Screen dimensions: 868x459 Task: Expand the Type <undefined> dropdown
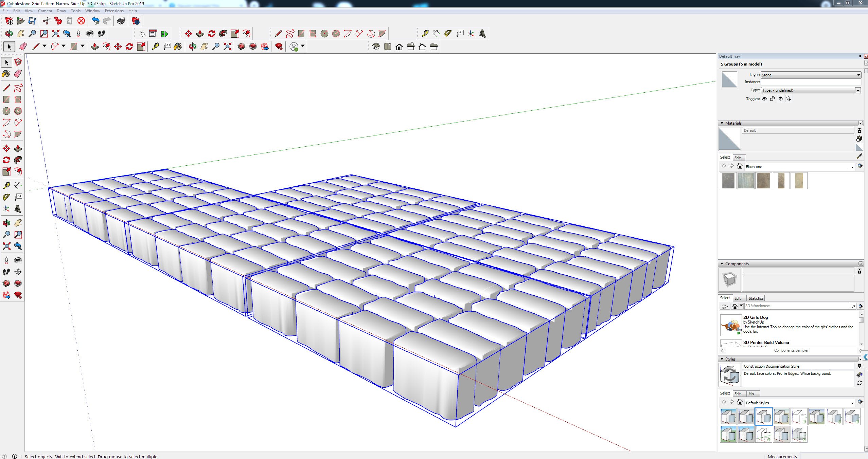click(x=858, y=90)
